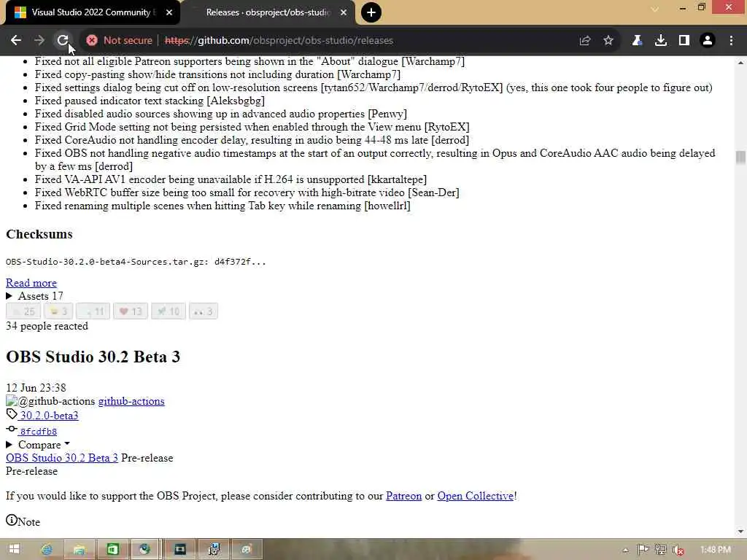
Task: Open the Open Collective link
Action: click(x=476, y=496)
